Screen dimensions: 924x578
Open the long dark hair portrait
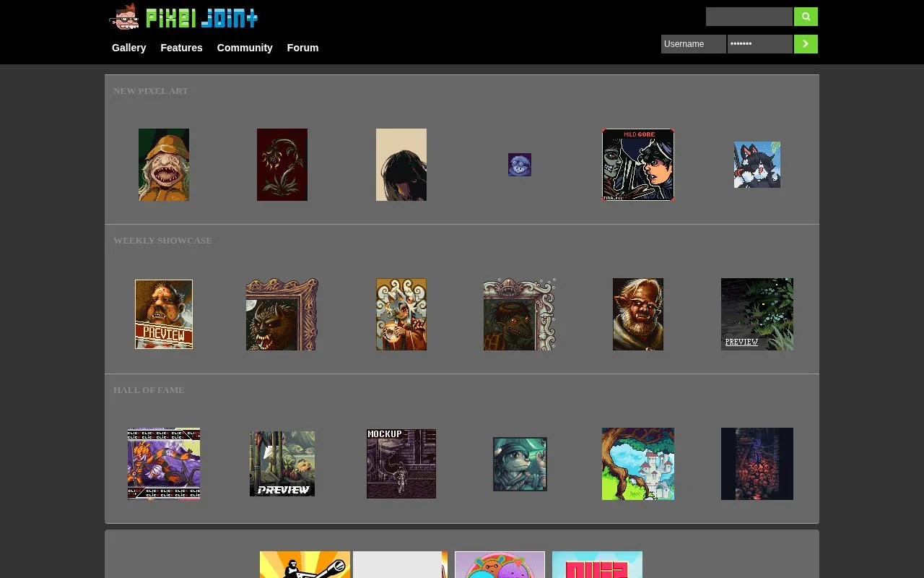pos(401,165)
